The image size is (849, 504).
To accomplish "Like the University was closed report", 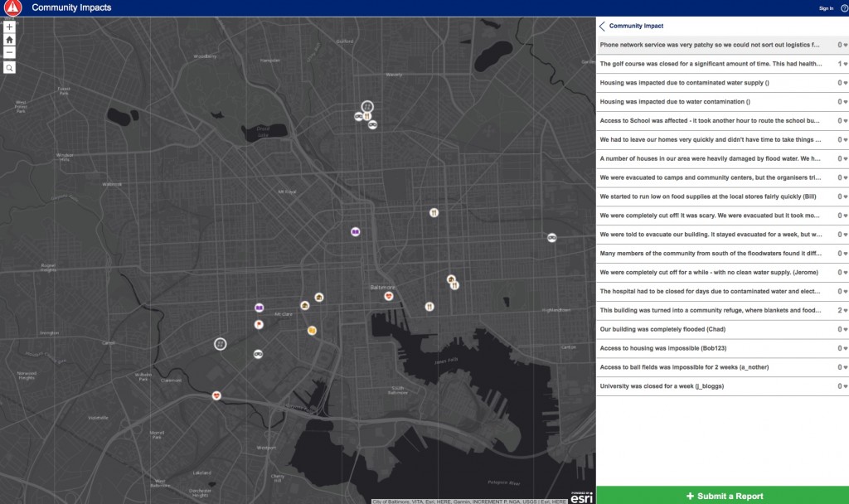I will tap(845, 386).
